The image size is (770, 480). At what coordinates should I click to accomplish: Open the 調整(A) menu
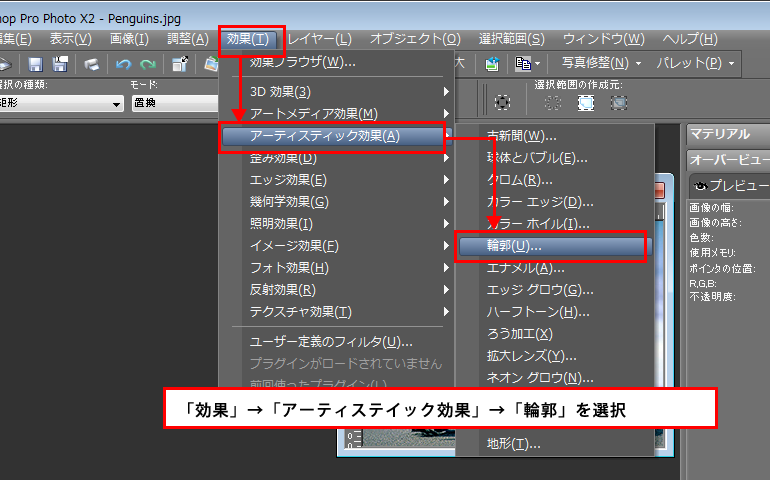pos(188,39)
